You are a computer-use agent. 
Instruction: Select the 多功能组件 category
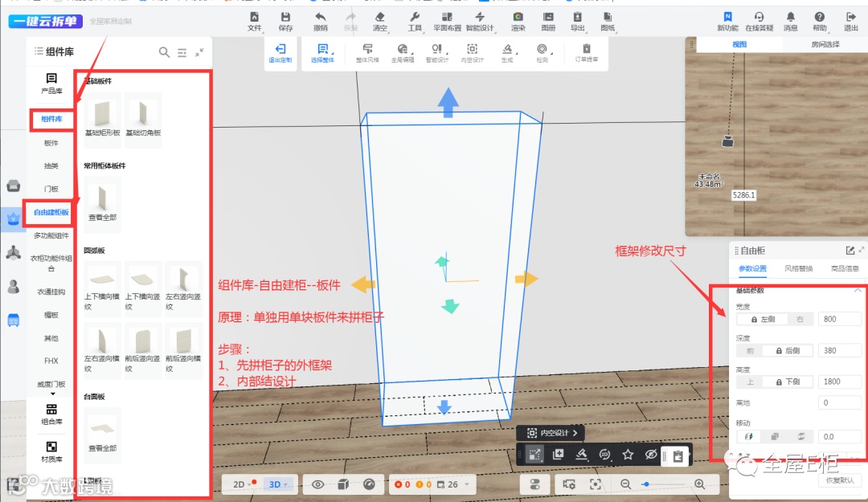[51, 236]
